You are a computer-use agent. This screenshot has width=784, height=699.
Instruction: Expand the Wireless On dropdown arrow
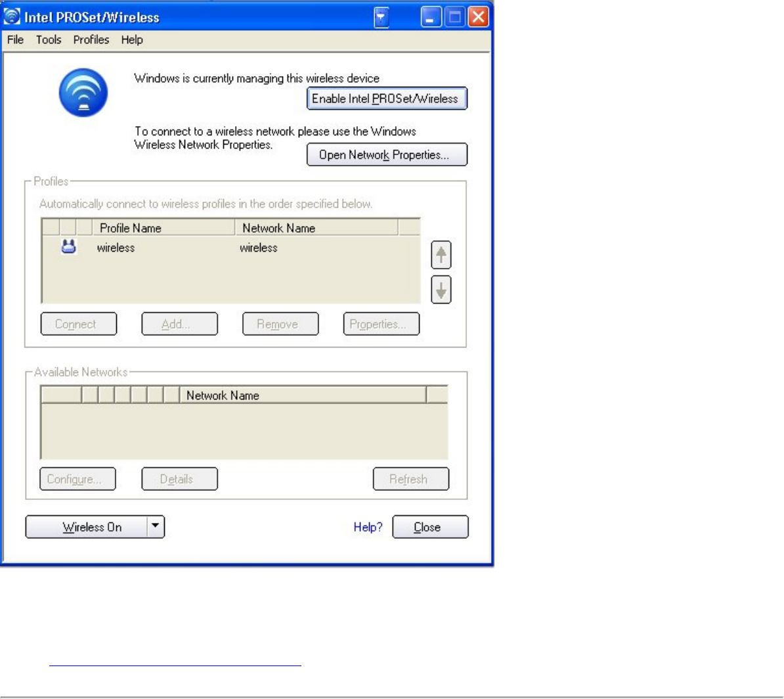156,527
